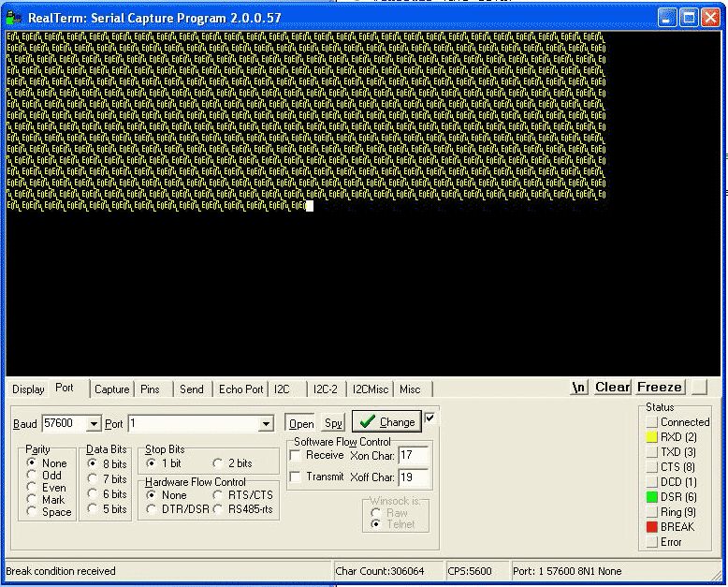Toggle the checkbox next to Change

pos(430,418)
